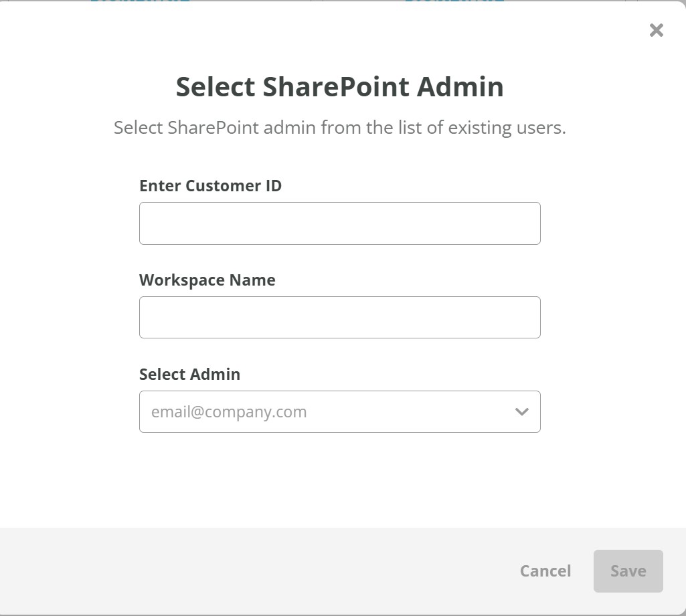The width and height of the screenshot is (686, 616).
Task: Click the grayed Save action button
Action: click(628, 571)
